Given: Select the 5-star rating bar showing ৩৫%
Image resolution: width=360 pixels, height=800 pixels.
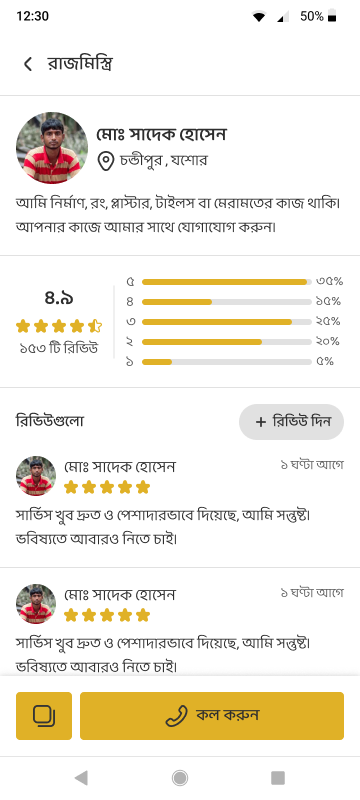Looking at the screenshot, I should (x=226, y=282).
